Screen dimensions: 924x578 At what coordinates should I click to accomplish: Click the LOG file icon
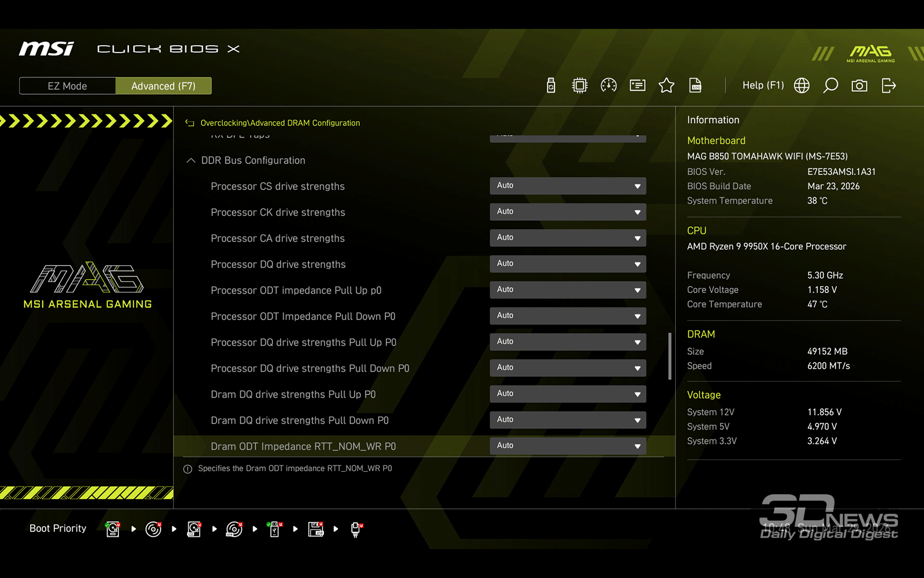(695, 86)
